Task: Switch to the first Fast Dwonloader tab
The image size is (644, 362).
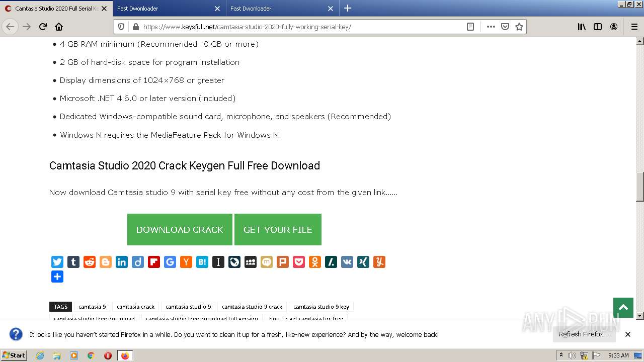Action: (169, 9)
